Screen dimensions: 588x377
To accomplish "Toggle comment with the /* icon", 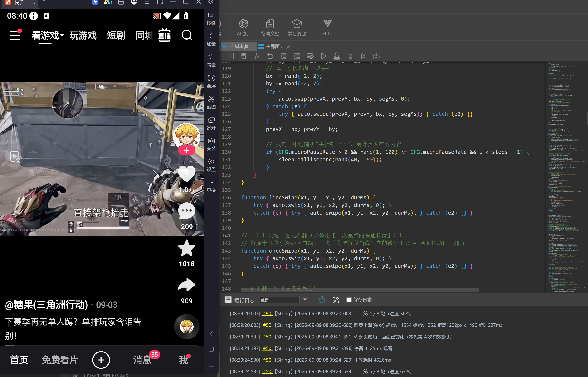I will coord(257,56).
